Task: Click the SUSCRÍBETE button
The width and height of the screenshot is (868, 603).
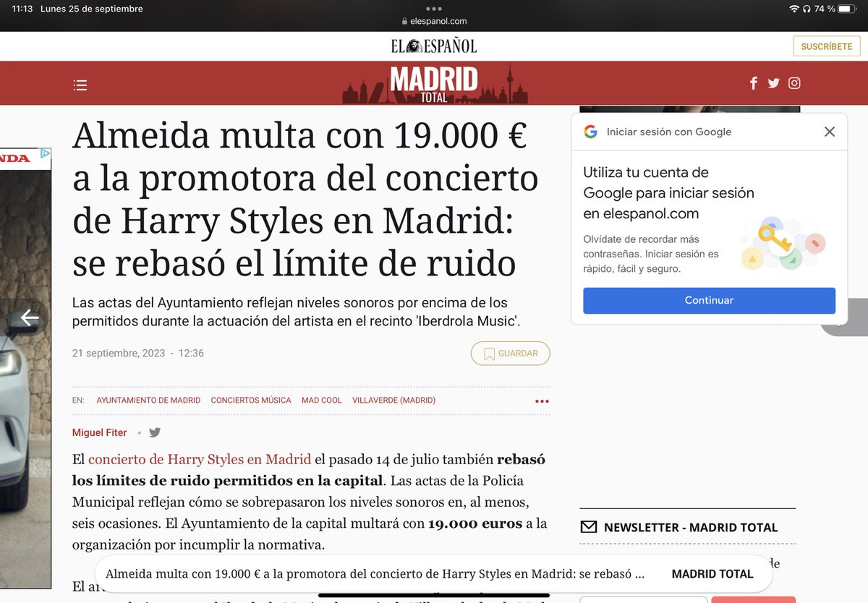Action: pyautogui.click(x=827, y=46)
